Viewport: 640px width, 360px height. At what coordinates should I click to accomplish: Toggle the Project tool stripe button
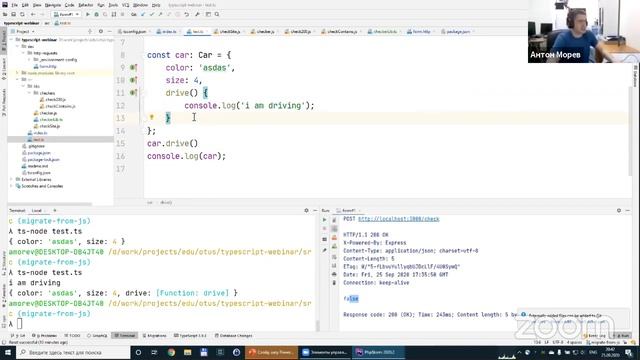tap(4, 40)
